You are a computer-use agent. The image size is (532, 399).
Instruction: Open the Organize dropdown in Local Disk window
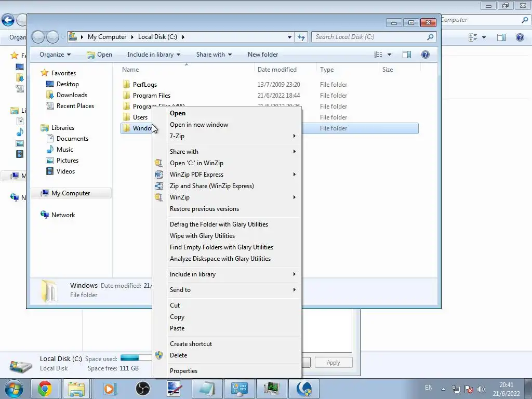coord(55,55)
